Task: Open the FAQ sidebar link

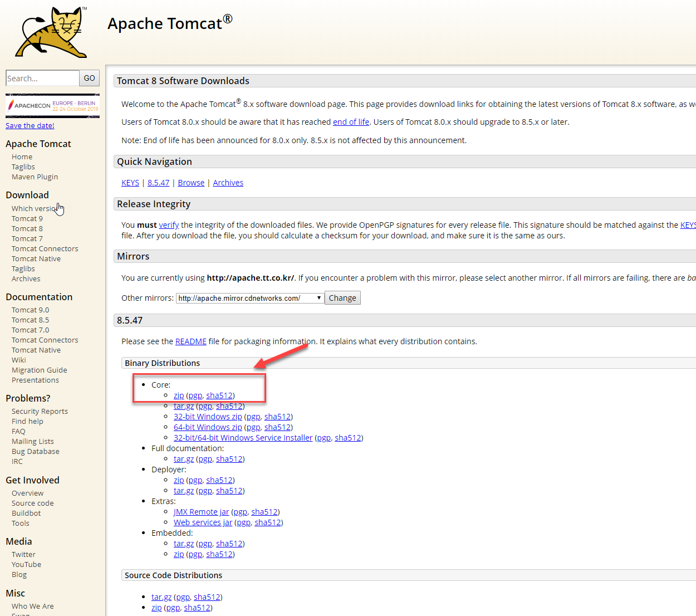Action: tap(18, 432)
